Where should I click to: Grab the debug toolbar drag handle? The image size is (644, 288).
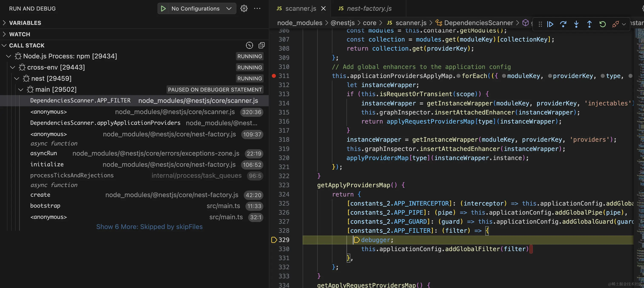click(x=540, y=24)
